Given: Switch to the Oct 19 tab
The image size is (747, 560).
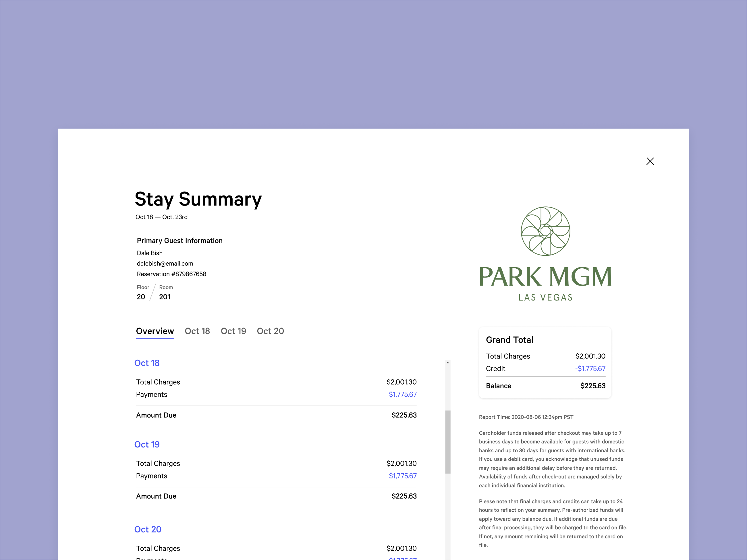Looking at the screenshot, I should click(x=233, y=331).
